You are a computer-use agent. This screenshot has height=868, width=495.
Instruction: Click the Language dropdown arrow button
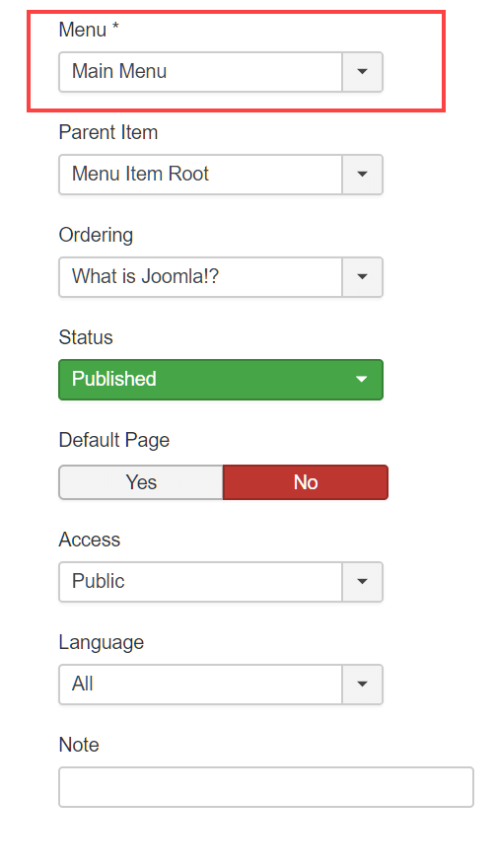pyautogui.click(x=362, y=685)
